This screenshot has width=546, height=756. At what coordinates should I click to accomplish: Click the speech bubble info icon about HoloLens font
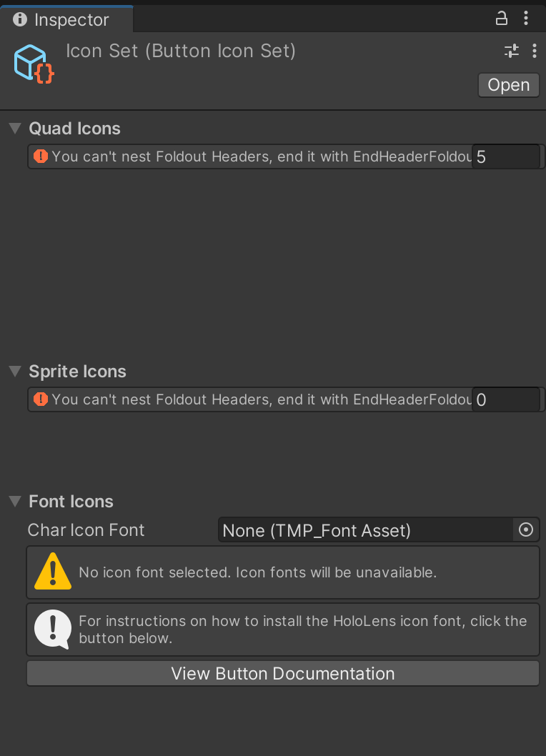(52, 629)
